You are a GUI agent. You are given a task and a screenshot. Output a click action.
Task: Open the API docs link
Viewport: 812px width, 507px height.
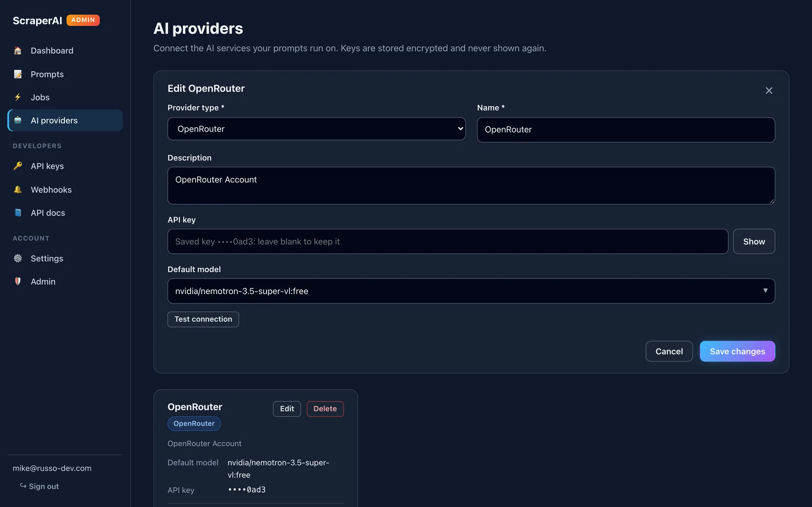pos(65,213)
